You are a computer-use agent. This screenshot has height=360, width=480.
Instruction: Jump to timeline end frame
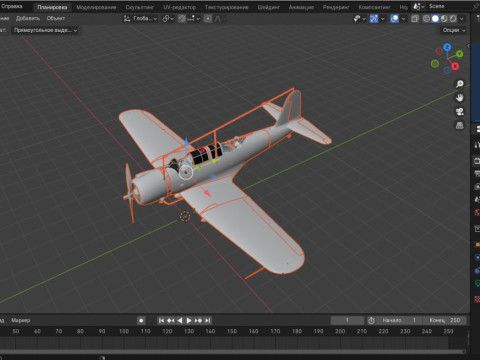(x=207, y=320)
